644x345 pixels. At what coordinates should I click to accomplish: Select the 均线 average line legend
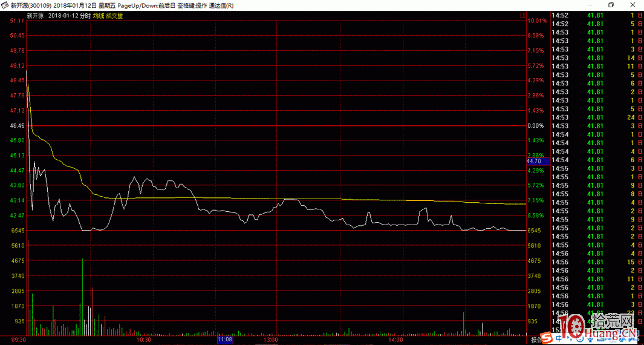coord(98,16)
